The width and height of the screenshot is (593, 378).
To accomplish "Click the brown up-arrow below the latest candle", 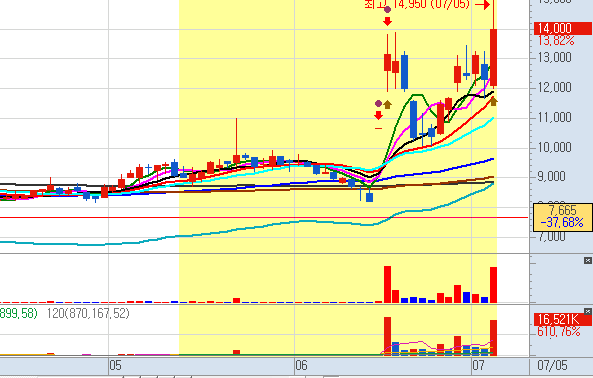I will (494, 101).
